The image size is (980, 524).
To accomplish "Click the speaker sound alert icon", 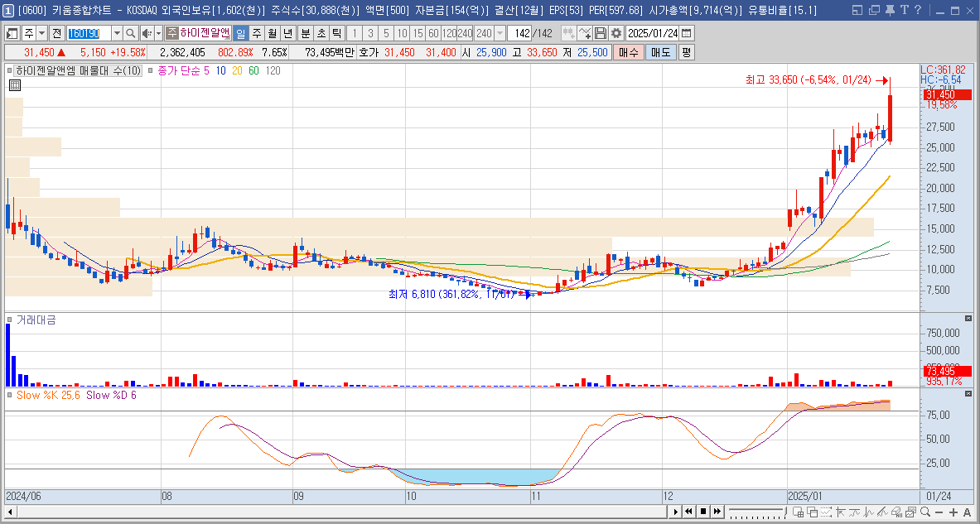I will 147,34.
